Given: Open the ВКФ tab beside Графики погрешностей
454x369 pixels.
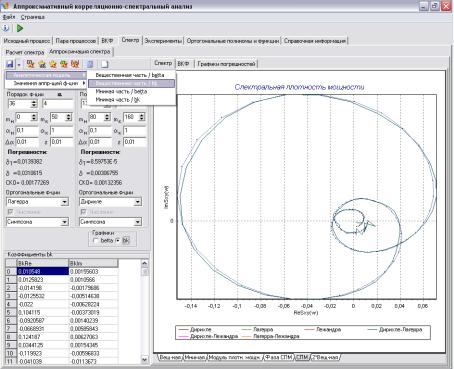Looking at the screenshot, I should tap(183, 63).
